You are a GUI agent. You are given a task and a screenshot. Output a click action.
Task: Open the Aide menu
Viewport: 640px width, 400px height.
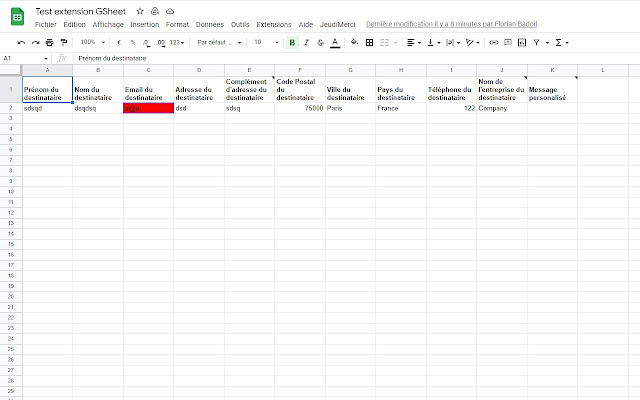306,24
